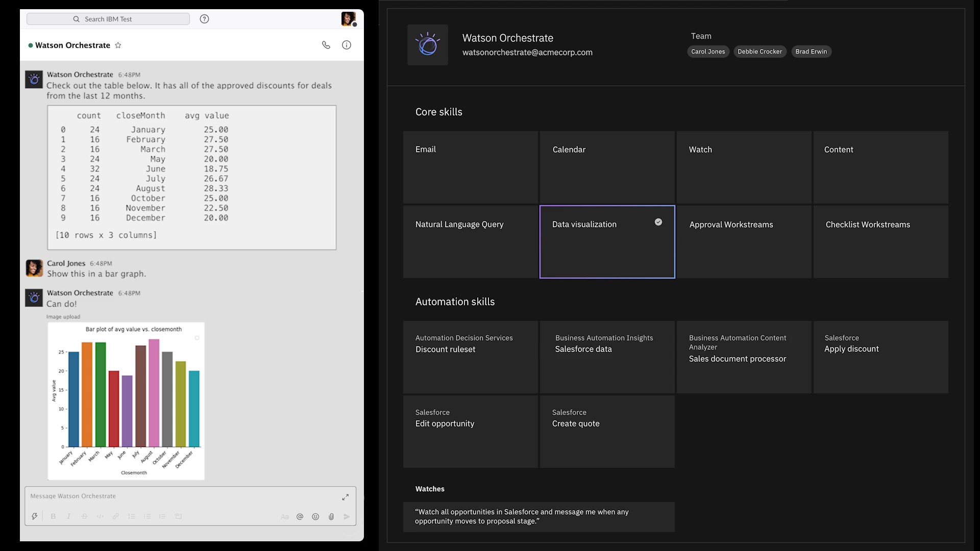Image resolution: width=980 pixels, height=551 pixels.
Task: Click the 'Team' label in header
Action: point(701,36)
